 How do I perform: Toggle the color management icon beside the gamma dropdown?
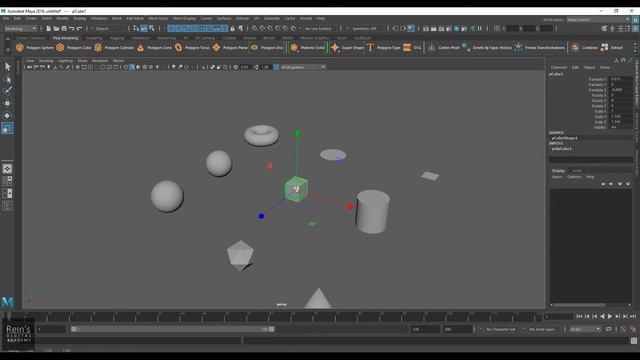(x=276, y=67)
